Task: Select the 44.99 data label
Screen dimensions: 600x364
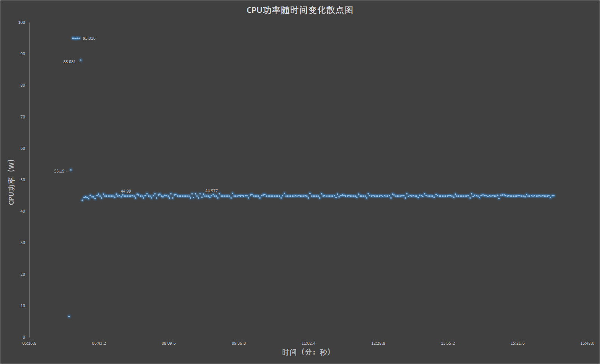Action: click(x=126, y=191)
